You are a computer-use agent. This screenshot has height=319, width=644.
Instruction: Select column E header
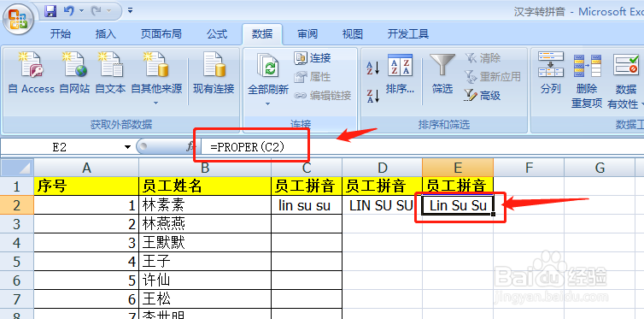(x=458, y=168)
